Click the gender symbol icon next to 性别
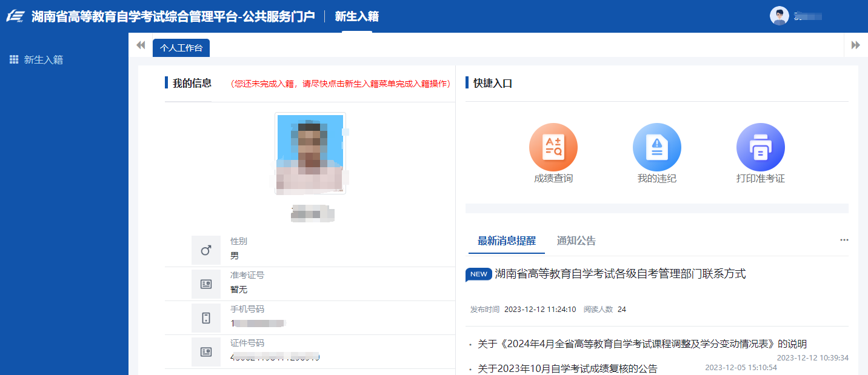This screenshot has width=868, height=375. pyautogui.click(x=206, y=250)
